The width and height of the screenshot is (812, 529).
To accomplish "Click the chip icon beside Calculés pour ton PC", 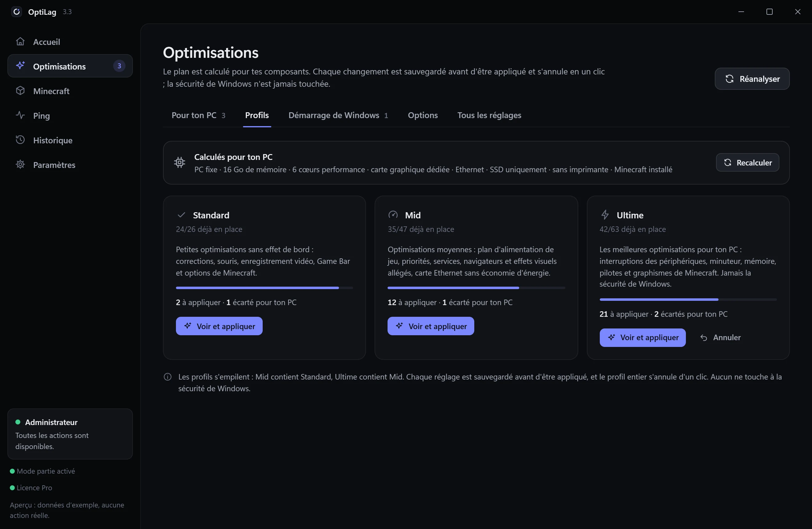I will click(x=179, y=163).
